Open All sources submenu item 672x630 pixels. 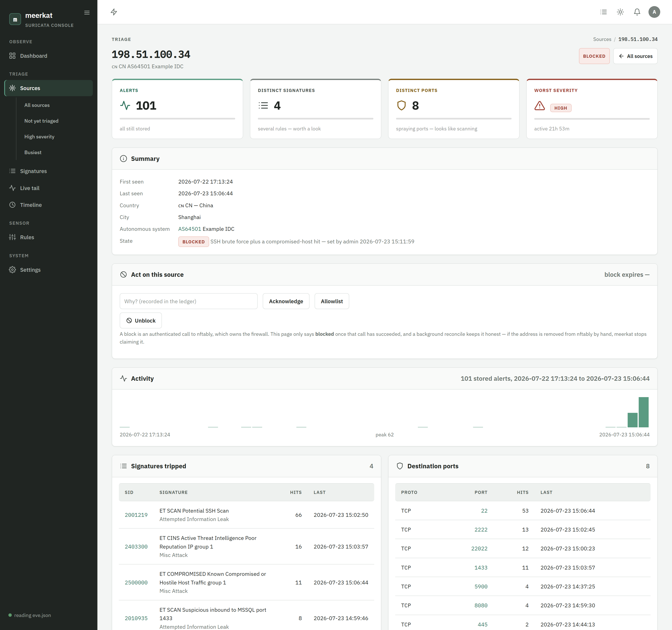point(37,105)
